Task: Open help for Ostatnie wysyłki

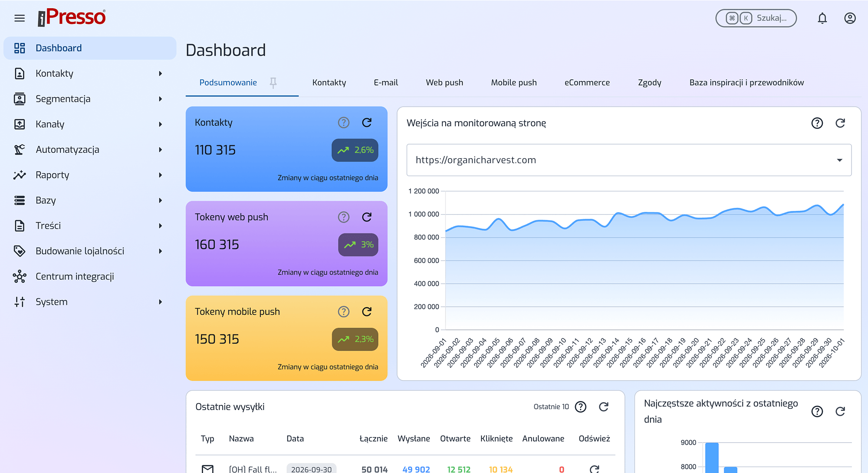Action: [x=581, y=407]
